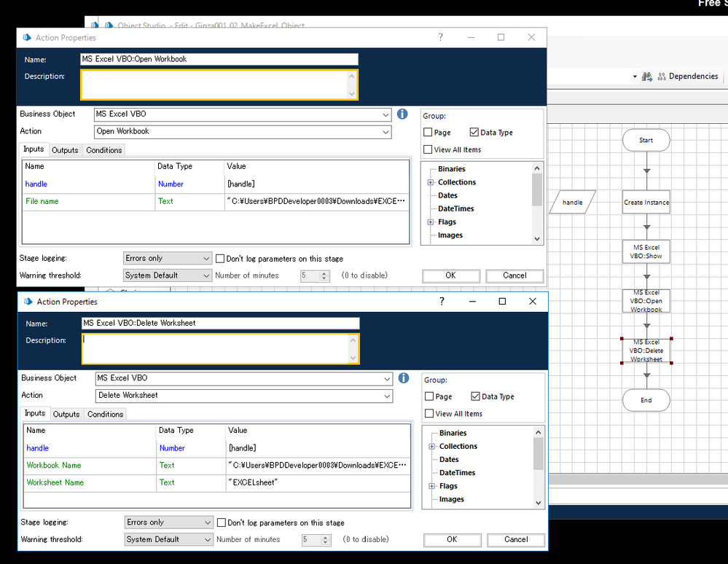Check View All Items in Delete Worksheet dialog
728x564 pixels.
click(430, 414)
